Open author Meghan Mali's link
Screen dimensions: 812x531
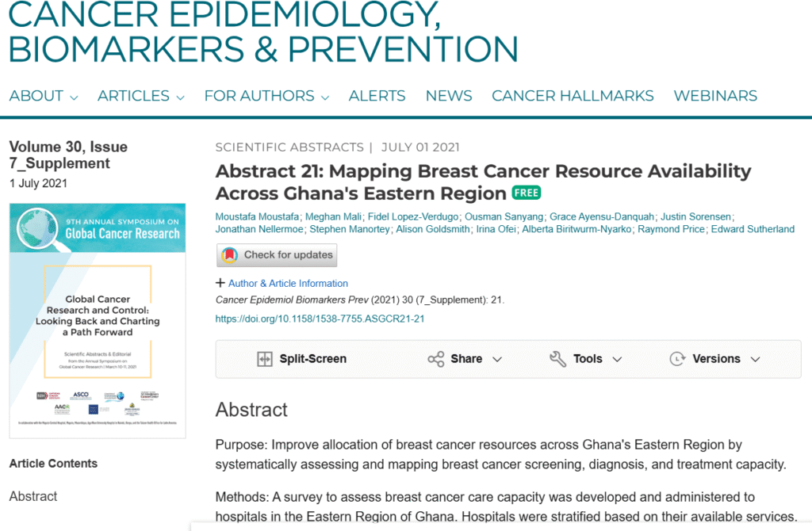(x=333, y=217)
